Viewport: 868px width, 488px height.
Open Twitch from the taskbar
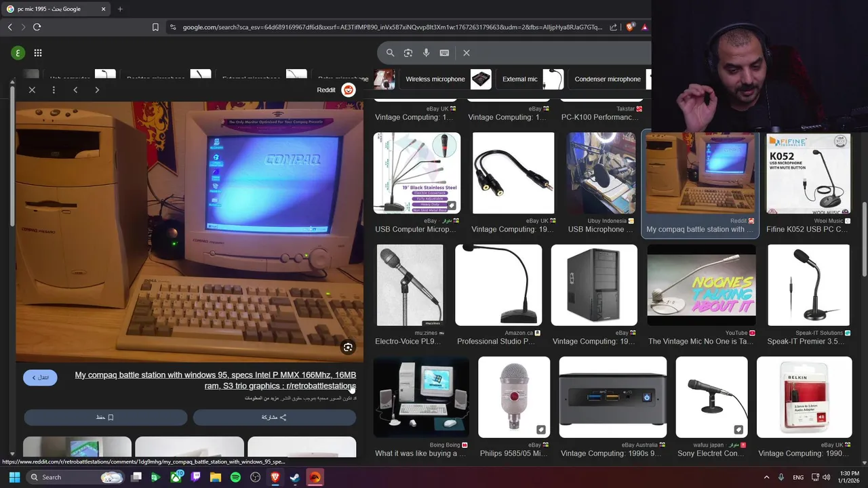[x=196, y=477]
